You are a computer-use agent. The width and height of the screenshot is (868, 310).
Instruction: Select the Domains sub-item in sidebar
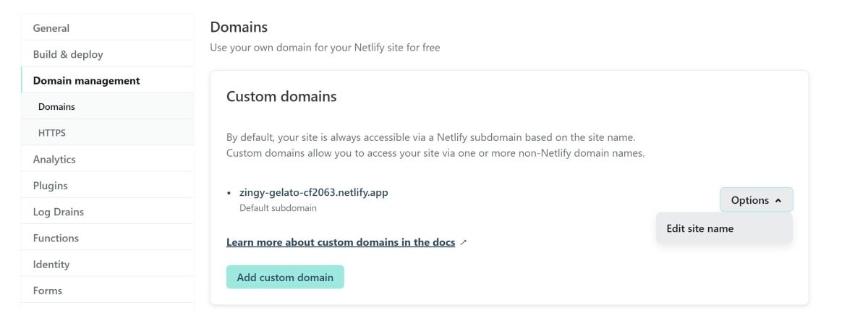(56, 106)
